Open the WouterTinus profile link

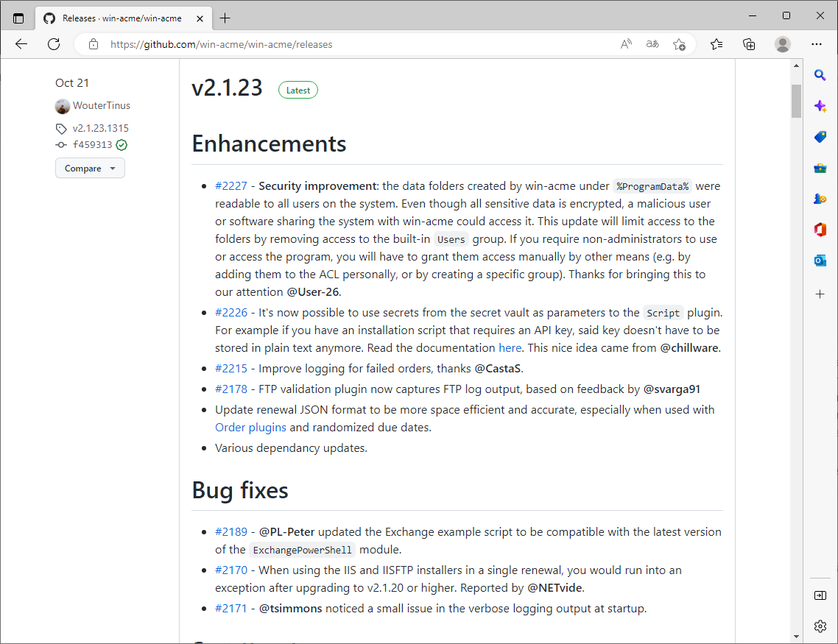point(102,106)
